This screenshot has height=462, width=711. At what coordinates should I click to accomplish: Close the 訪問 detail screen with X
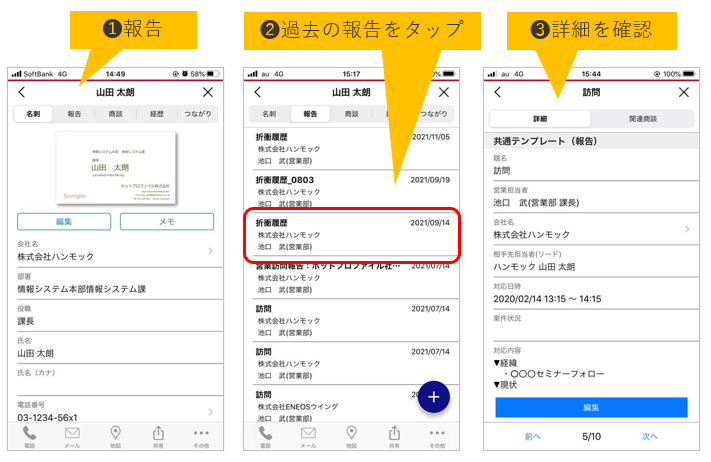click(684, 92)
